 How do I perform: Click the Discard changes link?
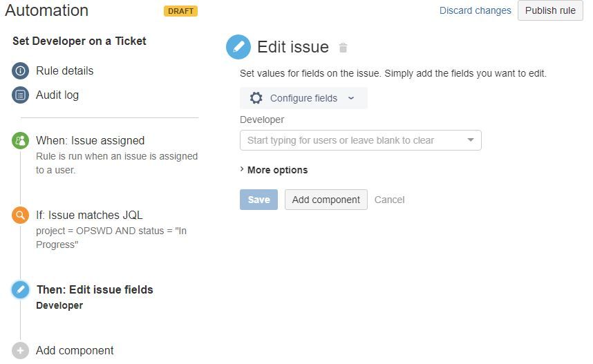(x=475, y=10)
